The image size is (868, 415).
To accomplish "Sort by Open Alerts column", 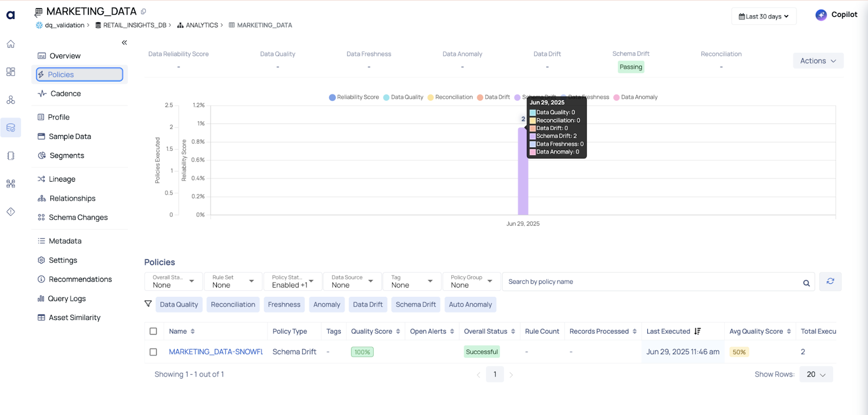I will (x=452, y=331).
